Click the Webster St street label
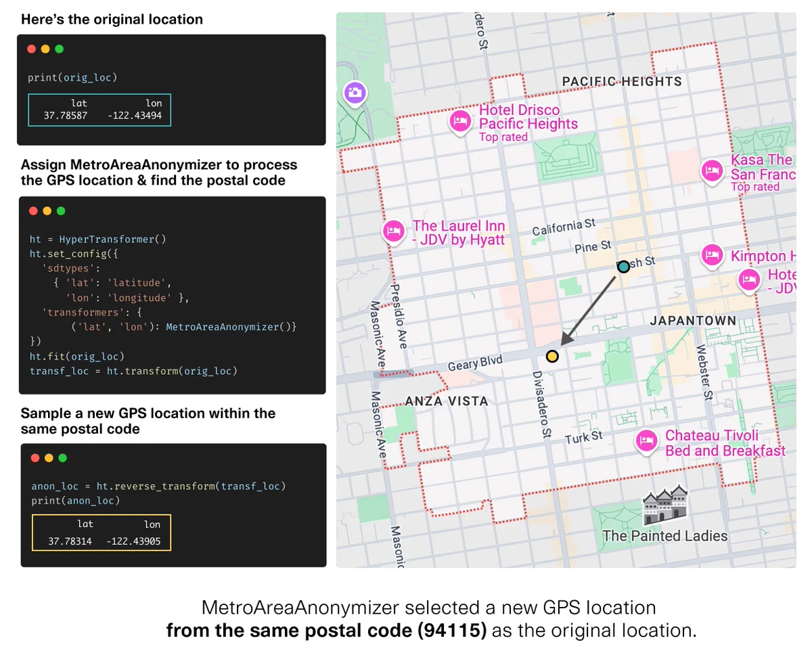The image size is (812, 653). point(704,371)
